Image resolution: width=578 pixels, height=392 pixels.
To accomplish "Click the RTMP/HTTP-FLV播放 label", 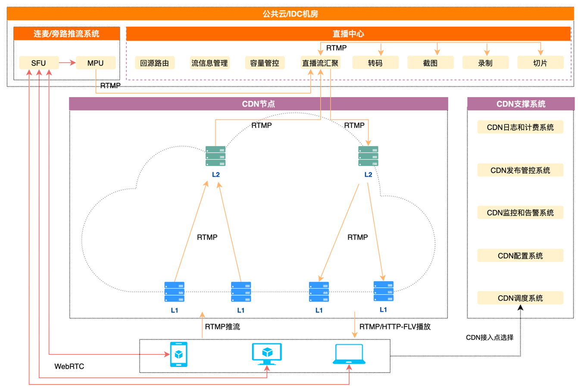I will [395, 327].
